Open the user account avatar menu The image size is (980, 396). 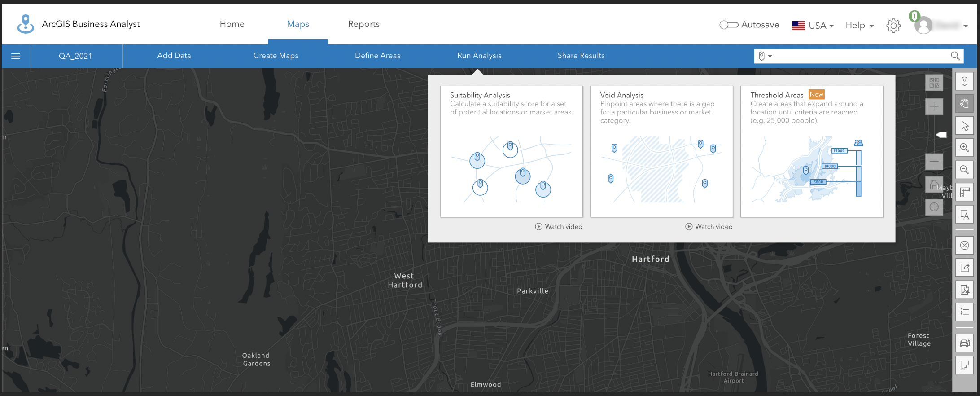[x=923, y=26]
